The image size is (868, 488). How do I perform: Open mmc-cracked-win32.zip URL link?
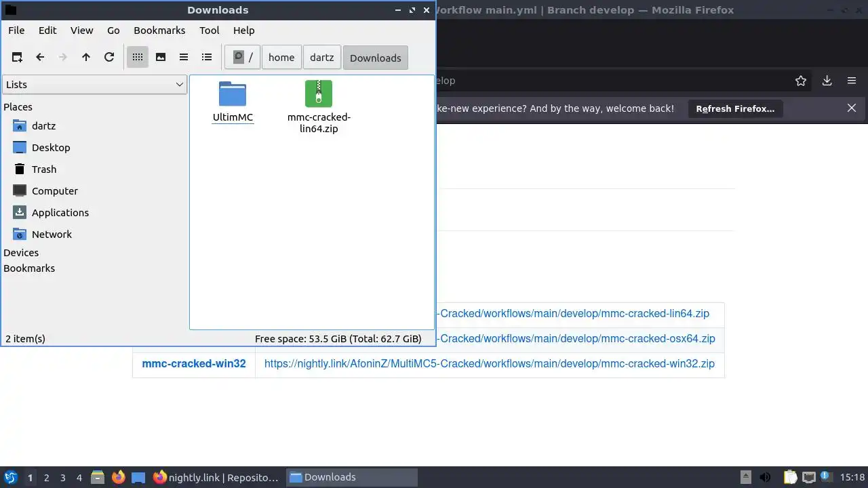(x=490, y=364)
